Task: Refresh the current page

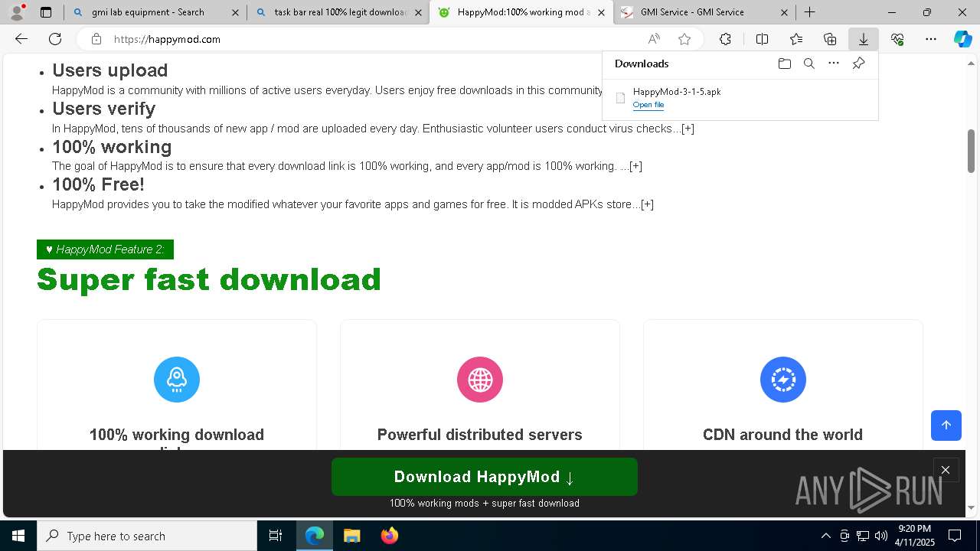Action: click(55, 39)
